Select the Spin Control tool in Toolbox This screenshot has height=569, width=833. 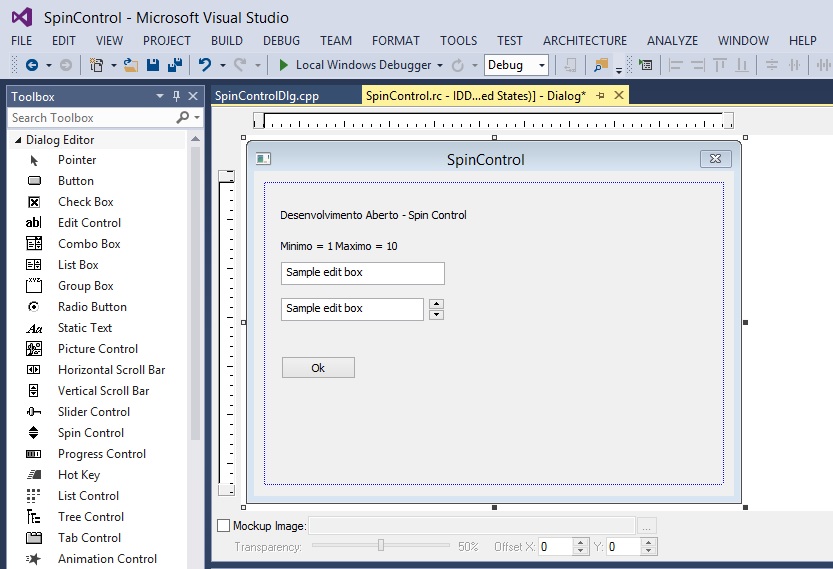coord(90,433)
